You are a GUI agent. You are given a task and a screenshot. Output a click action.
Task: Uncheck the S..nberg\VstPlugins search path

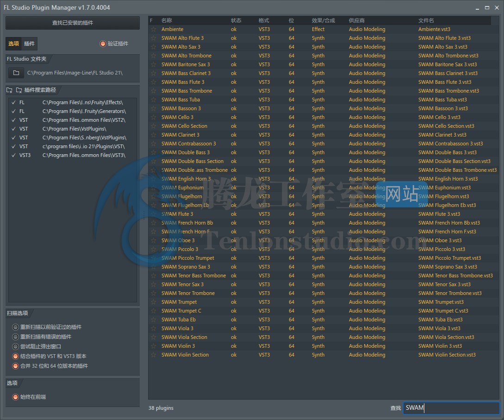13,138
